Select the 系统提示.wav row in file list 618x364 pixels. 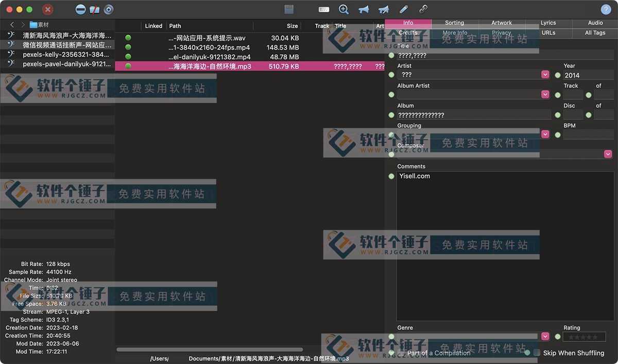250,38
